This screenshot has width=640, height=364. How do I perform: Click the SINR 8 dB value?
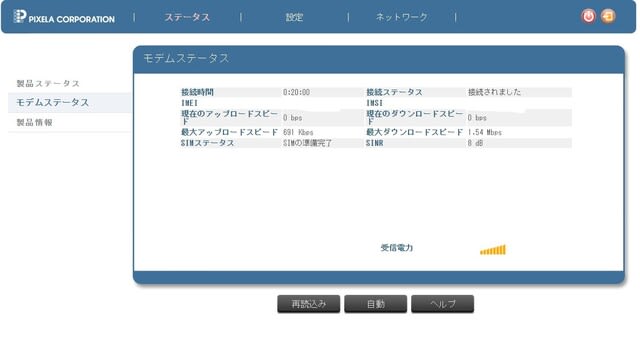click(x=475, y=143)
